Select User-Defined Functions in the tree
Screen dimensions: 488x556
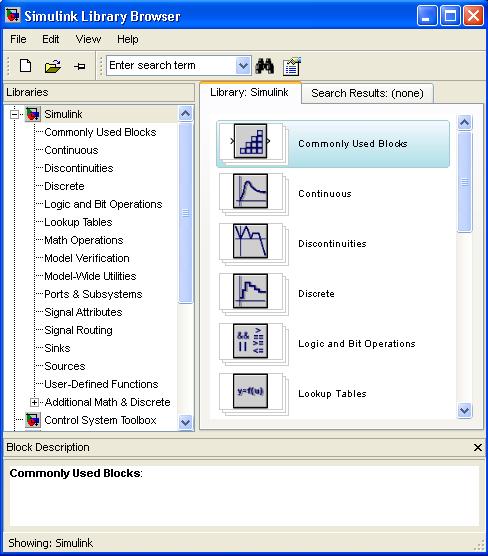point(101,384)
